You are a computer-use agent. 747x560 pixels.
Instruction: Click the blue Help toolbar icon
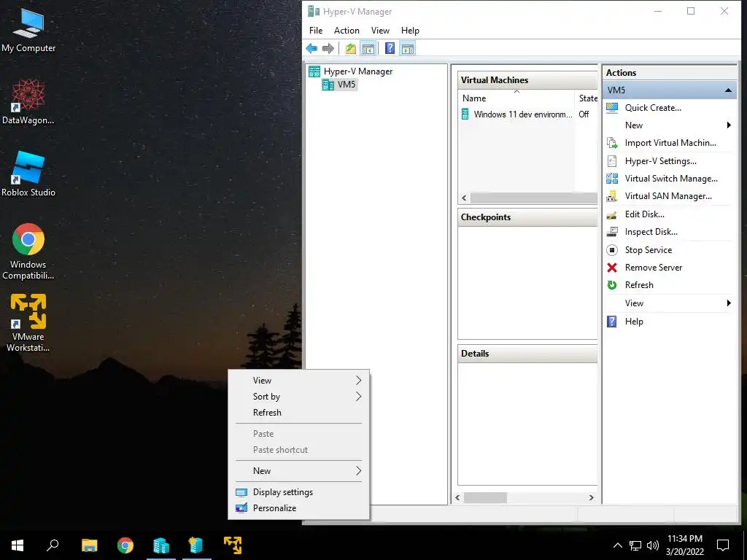click(390, 48)
